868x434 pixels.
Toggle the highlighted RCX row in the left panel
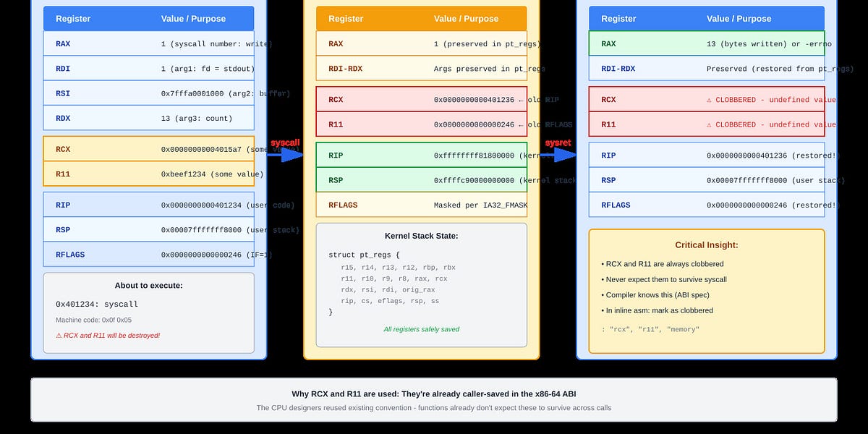(148, 149)
